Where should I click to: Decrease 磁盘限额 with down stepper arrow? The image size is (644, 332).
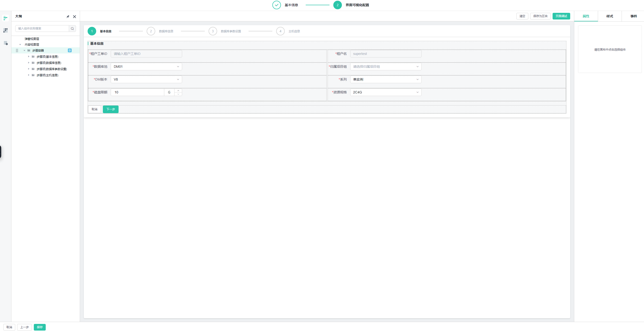[178, 94]
